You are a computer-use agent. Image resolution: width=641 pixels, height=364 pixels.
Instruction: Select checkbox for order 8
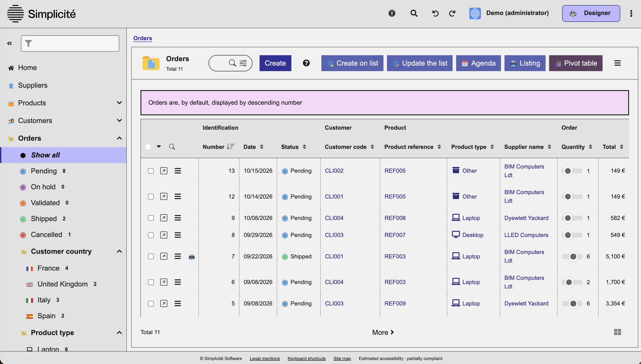151,235
